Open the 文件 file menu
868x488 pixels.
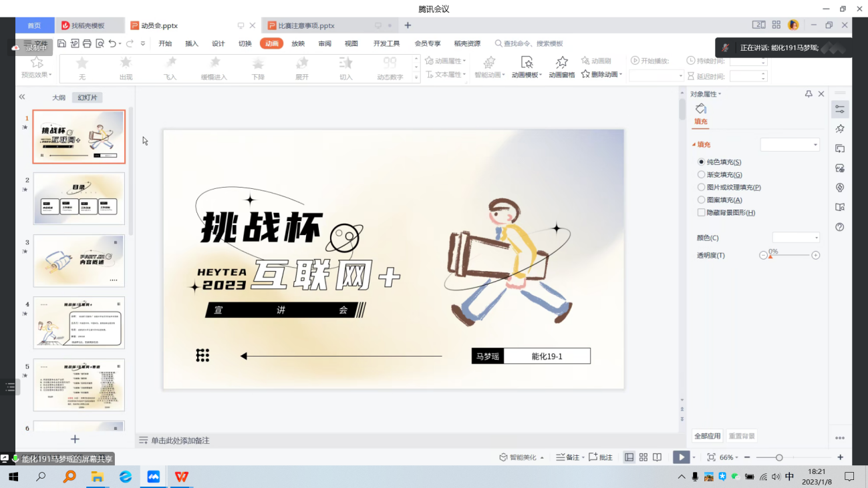click(x=36, y=43)
